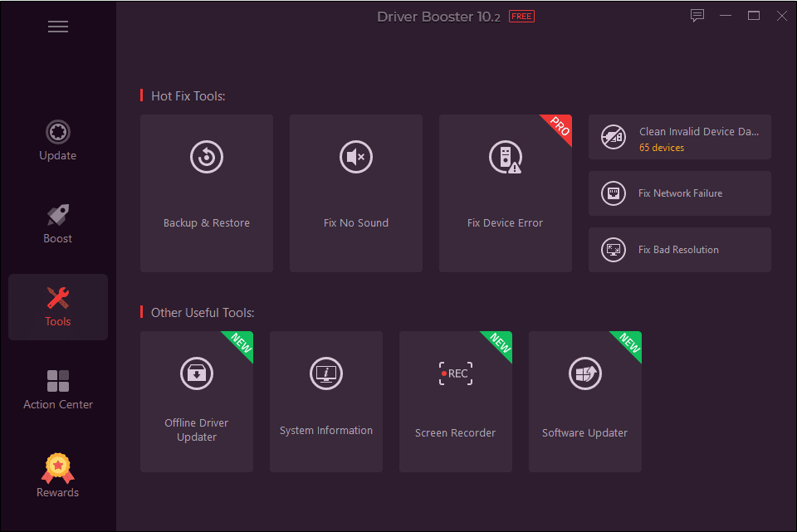Click the FREE edition badge
The height and width of the screenshot is (532, 797).
tap(521, 17)
